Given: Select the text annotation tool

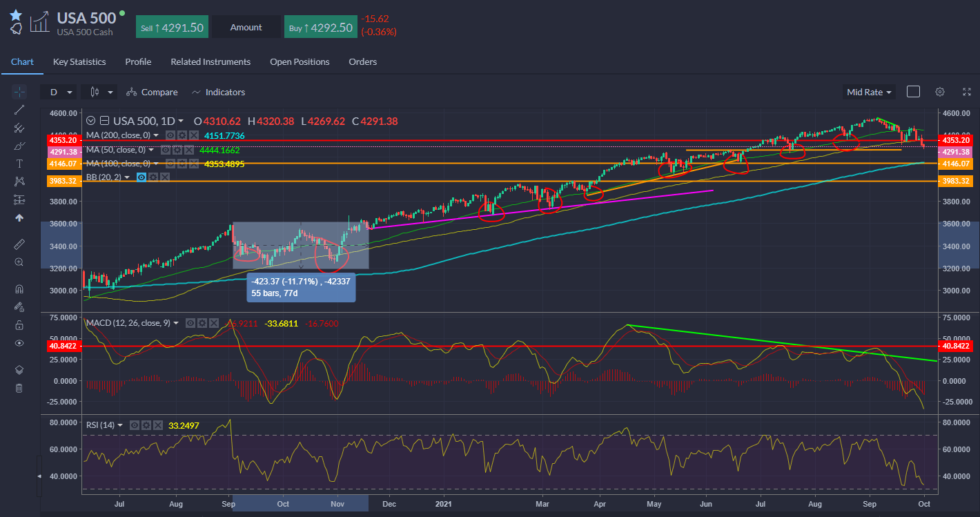Looking at the screenshot, I should click(19, 164).
